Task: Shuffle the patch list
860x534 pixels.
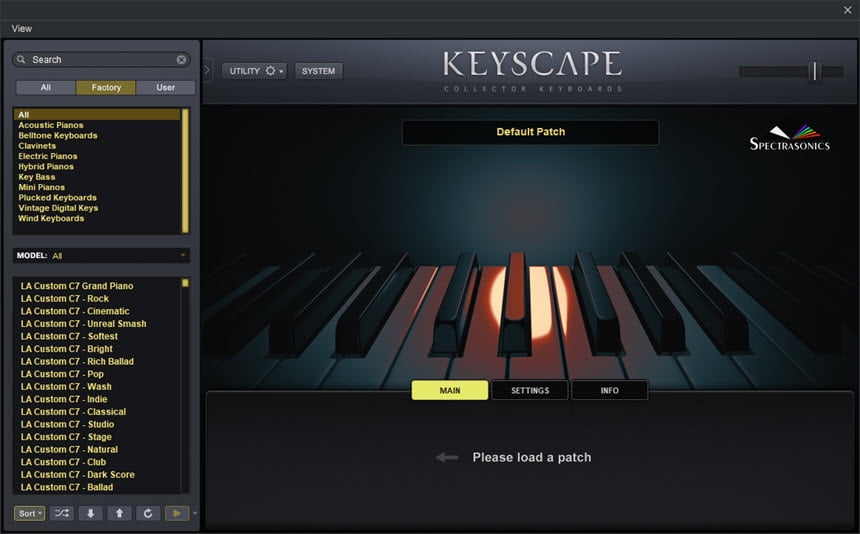Action: (61, 514)
